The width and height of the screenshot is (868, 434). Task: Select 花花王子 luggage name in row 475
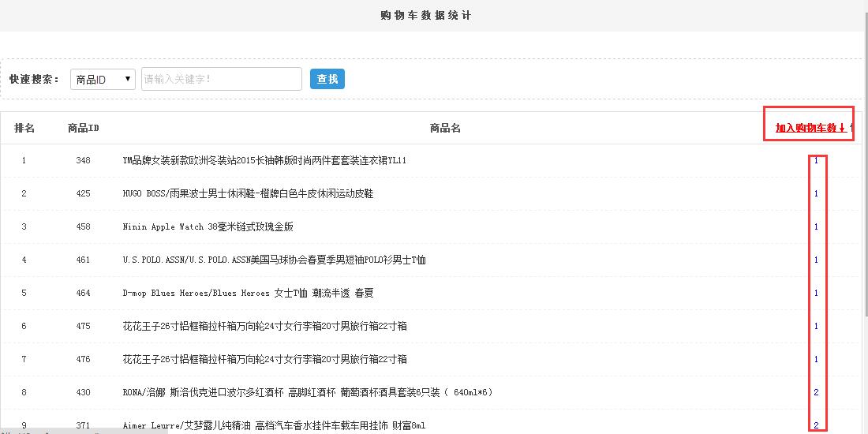point(264,327)
